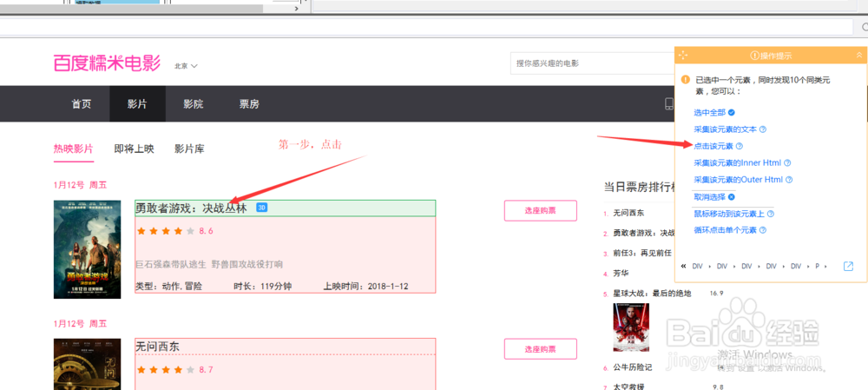
Task: Click the horizontal scrollbar right arrow in the top pane
Action: pyautogui.click(x=296, y=9)
